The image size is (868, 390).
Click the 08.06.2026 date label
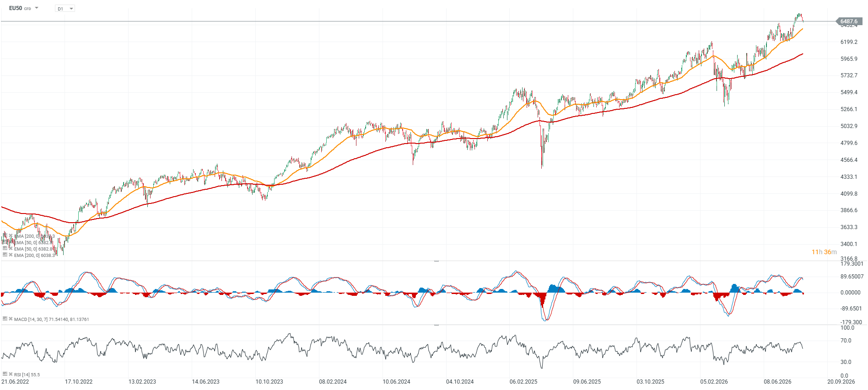(778, 382)
